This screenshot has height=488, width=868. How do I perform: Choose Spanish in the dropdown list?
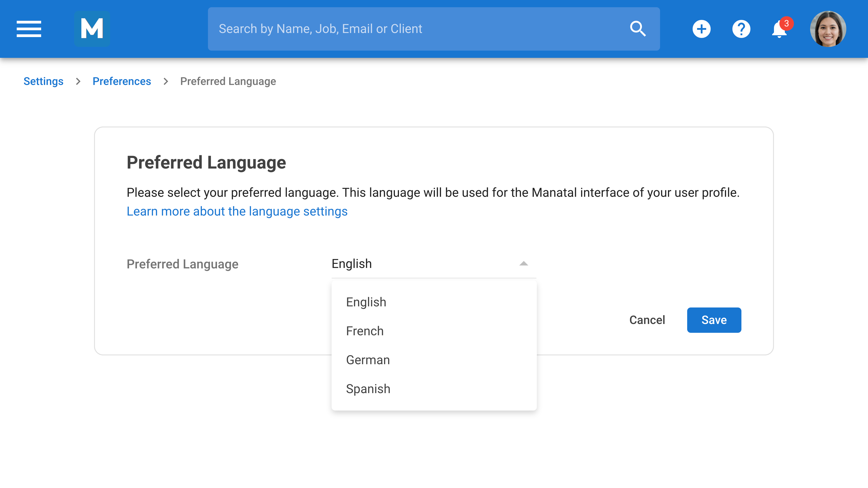(x=368, y=389)
